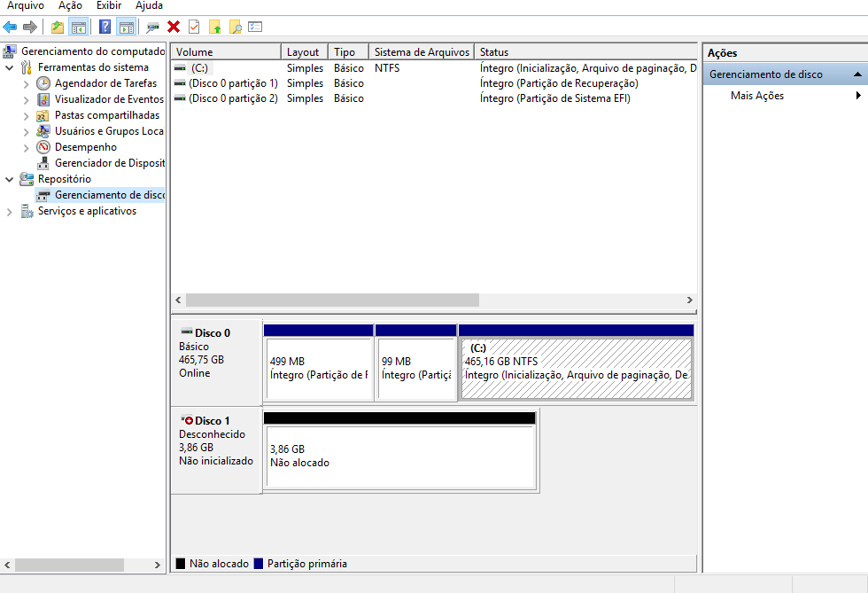Open the Arquivo menu
The image size is (868, 593).
pos(26,5)
